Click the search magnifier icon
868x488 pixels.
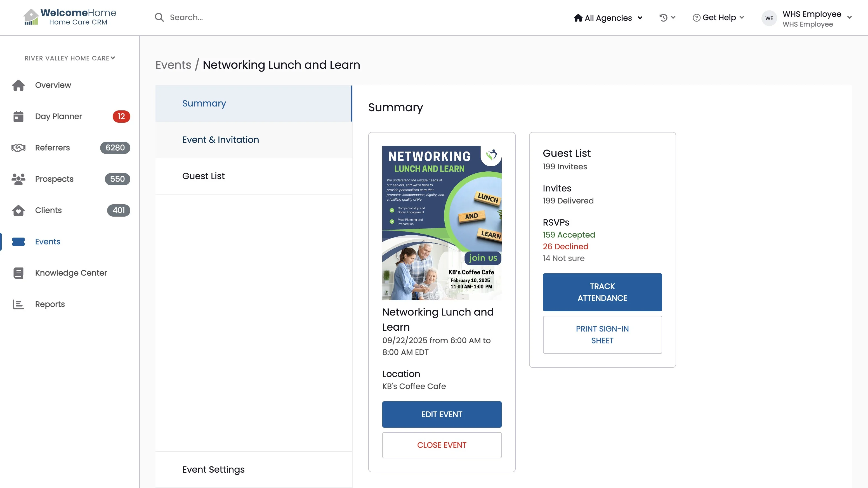point(159,18)
